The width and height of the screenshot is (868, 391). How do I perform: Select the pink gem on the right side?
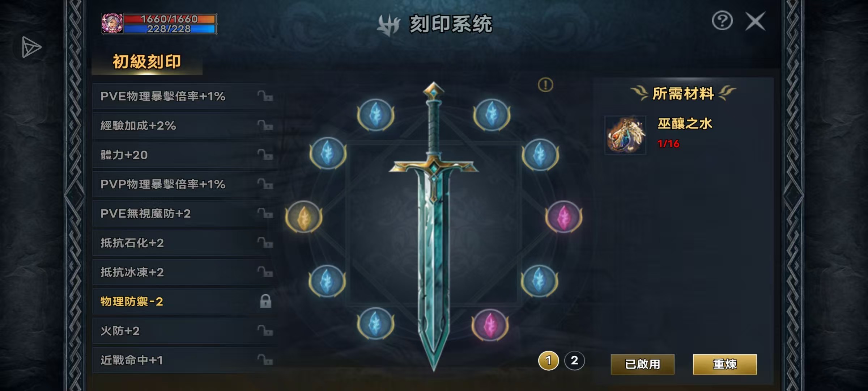[563, 216]
